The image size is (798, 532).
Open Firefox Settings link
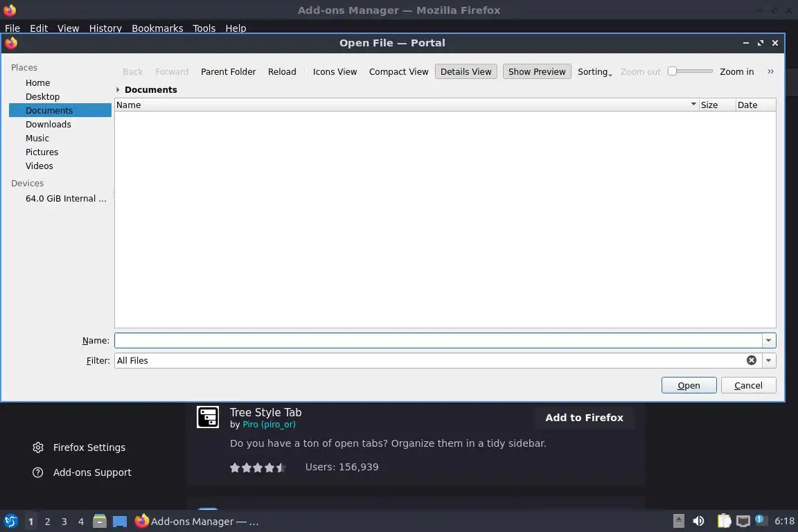click(89, 447)
